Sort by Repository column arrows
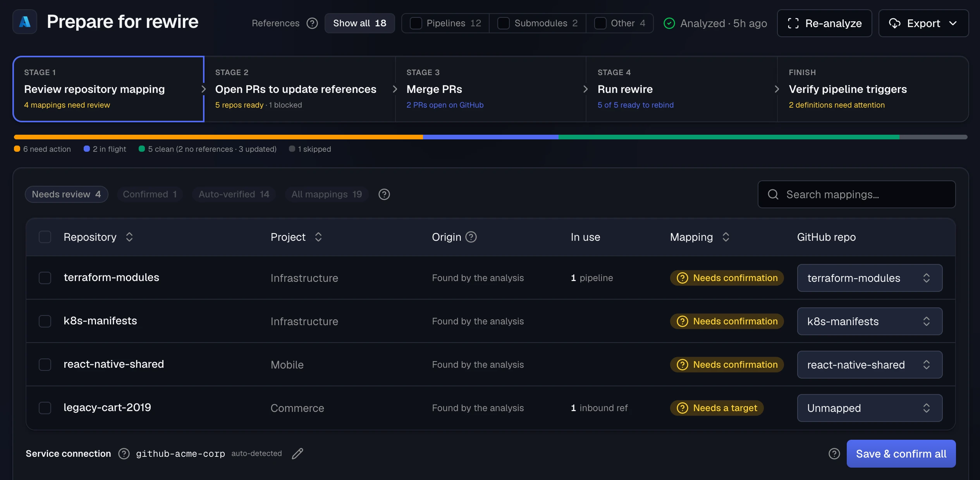The image size is (980, 480). (129, 237)
